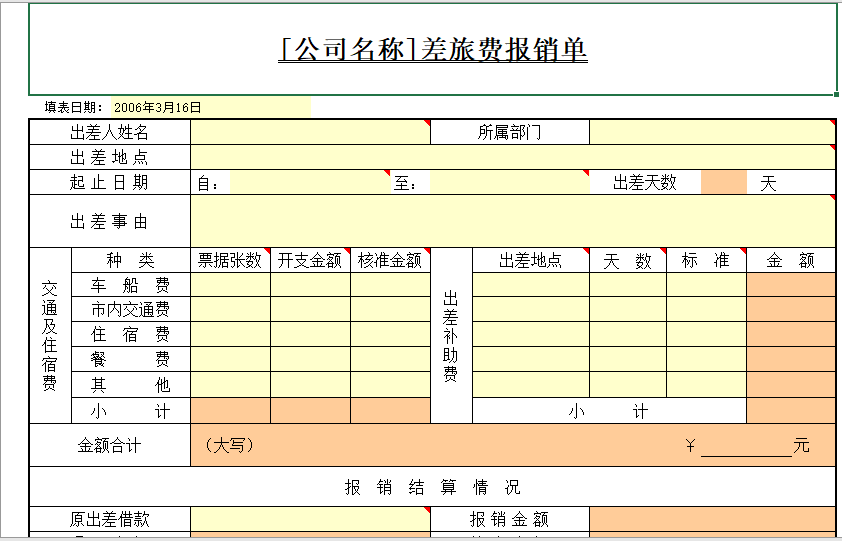Select the 票据张数 column header cell

[x=230, y=260]
